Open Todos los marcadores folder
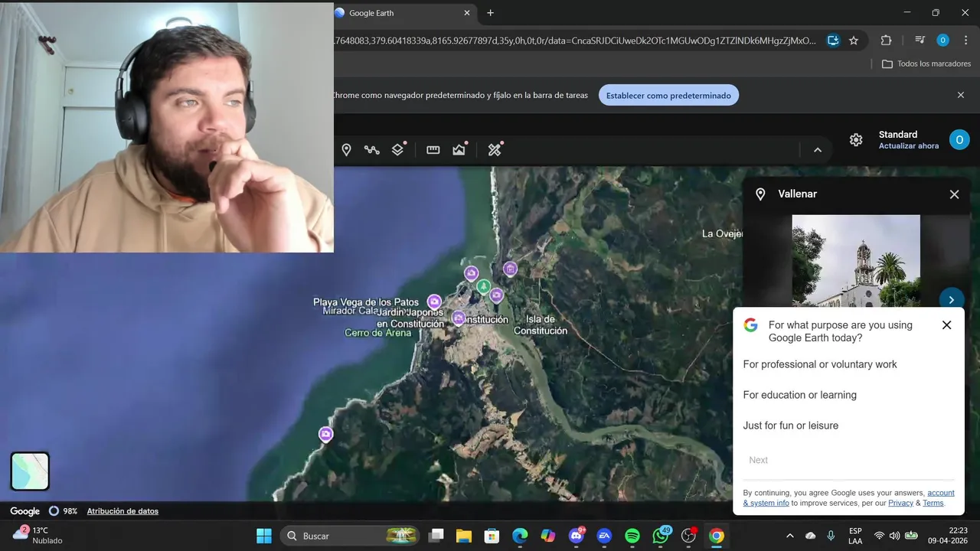 (926, 64)
